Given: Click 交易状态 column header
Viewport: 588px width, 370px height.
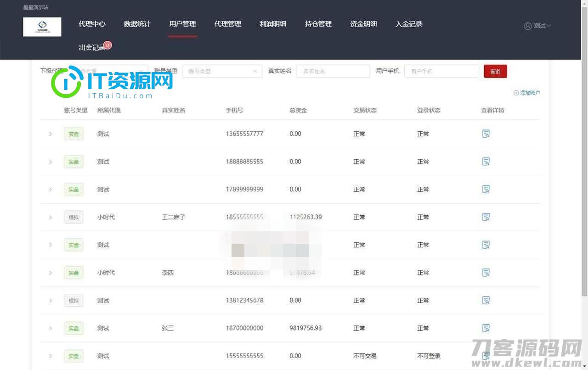Looking at the screenshot, I should (365, 110).
